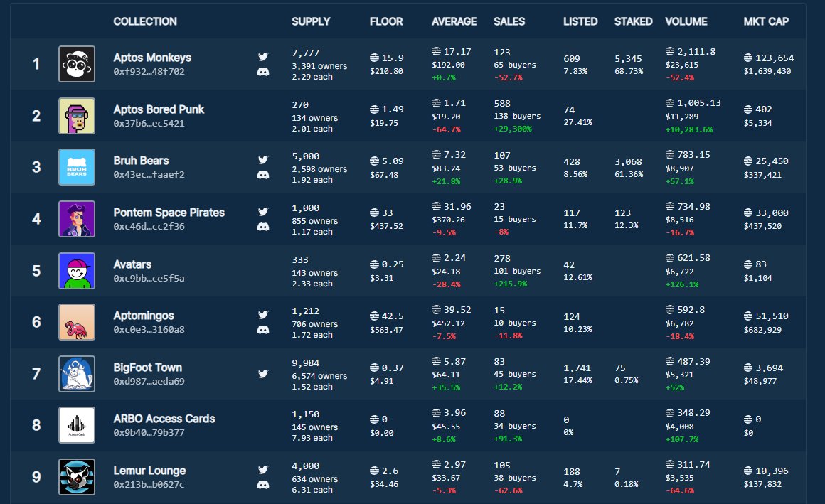825x504 pixels.
Task: Click Aptos Monkeys 3,391 owners text
Action: tap(319, 66)
